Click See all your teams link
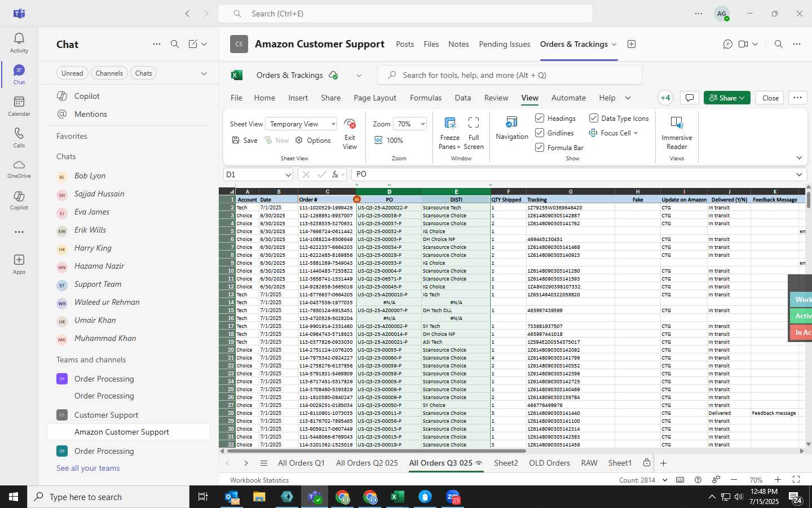This screenshot has height=508, width=812. click(88, 468)
